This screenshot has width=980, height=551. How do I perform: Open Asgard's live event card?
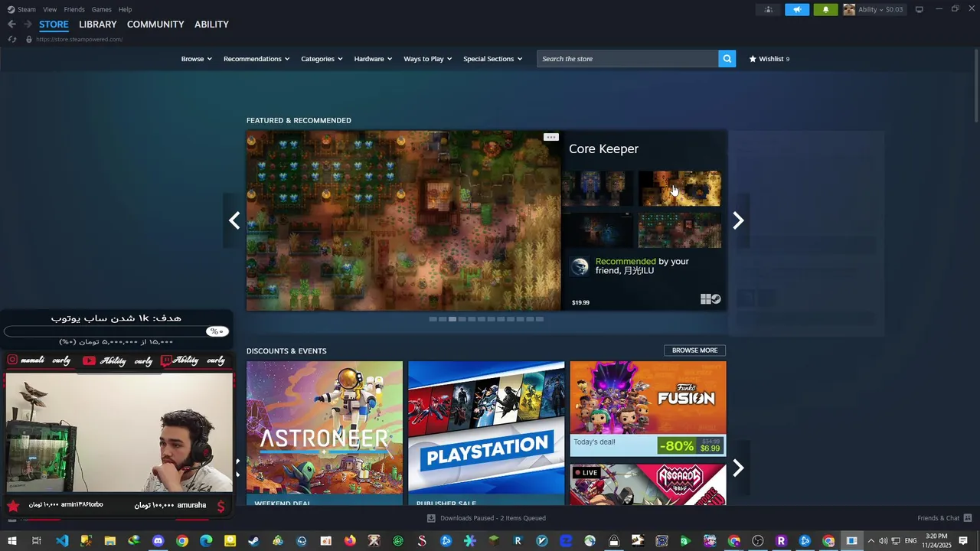click(648, 484)
